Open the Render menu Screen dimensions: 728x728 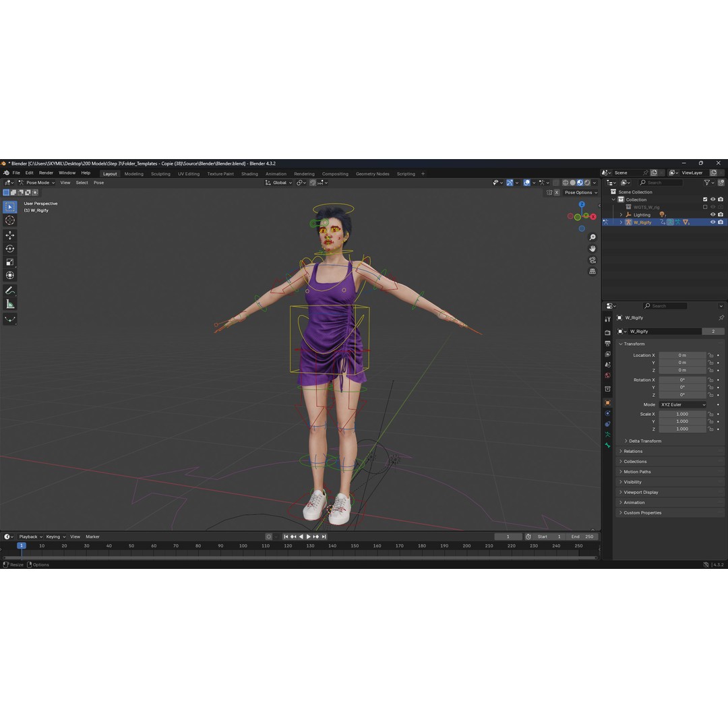point(46,173)
